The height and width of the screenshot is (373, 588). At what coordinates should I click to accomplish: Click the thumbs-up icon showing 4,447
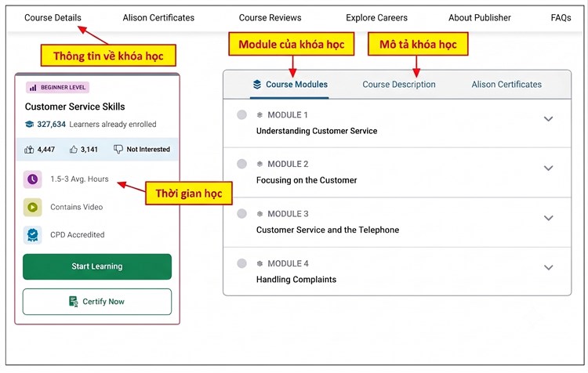(29, 149)
